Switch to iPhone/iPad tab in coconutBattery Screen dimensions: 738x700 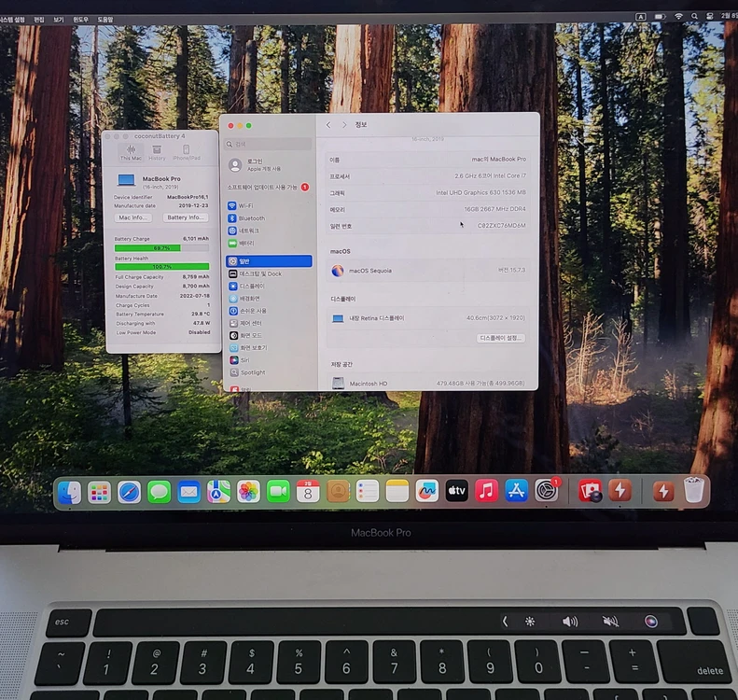pyautogui.click(x=187, y=152)
